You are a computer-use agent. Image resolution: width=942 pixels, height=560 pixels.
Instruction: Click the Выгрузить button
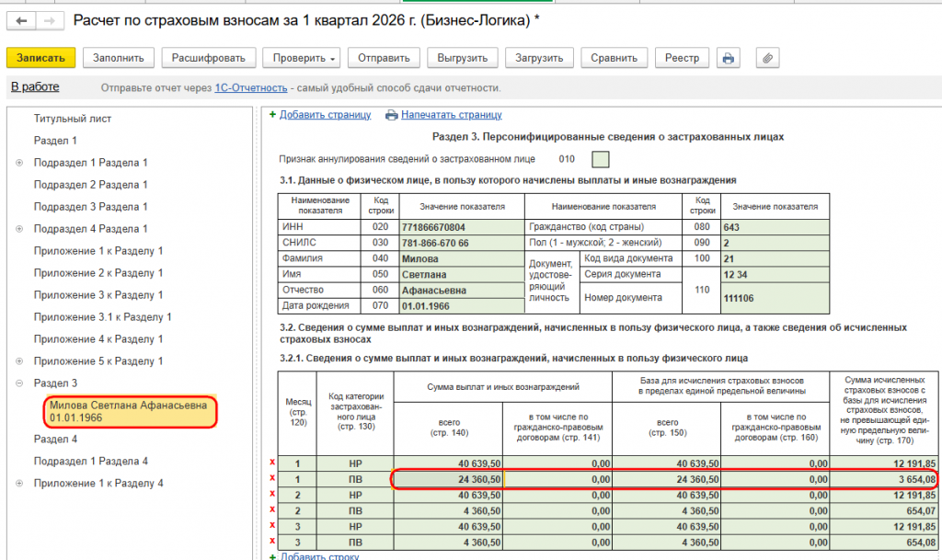(463, 58)
